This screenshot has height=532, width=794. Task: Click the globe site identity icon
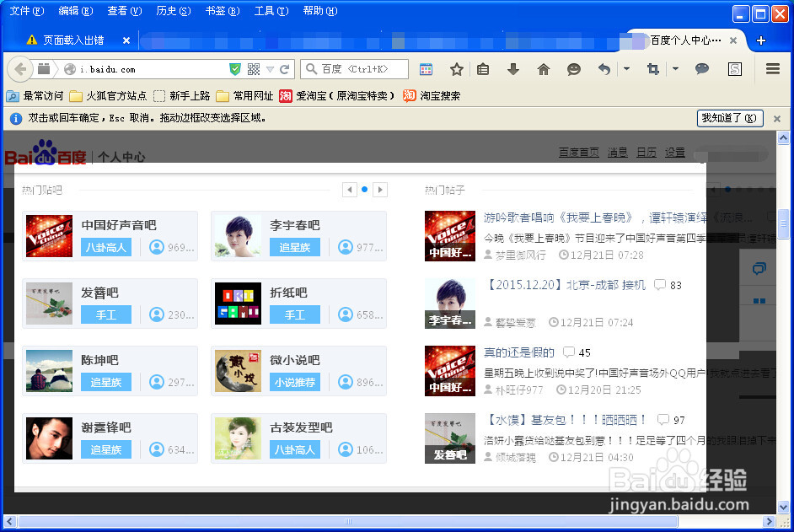pyautogui.click(x=70, y=69)
